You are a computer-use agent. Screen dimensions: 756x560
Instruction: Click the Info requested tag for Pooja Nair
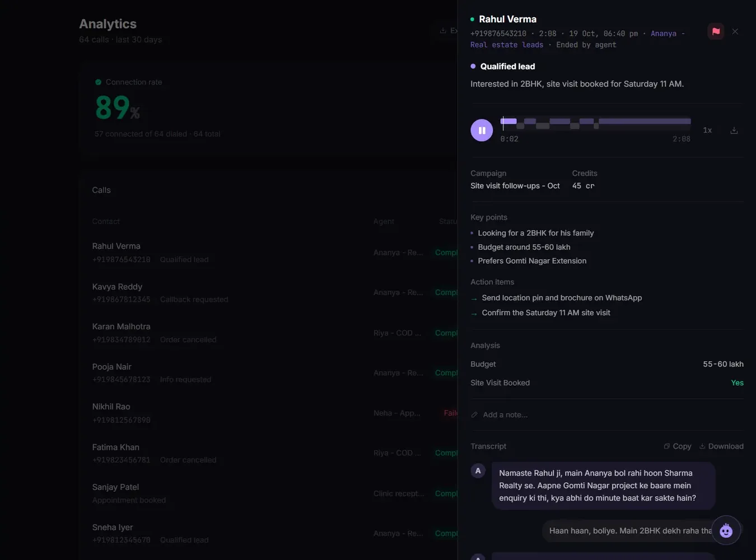pyautogui.click(x=185, y=380)
